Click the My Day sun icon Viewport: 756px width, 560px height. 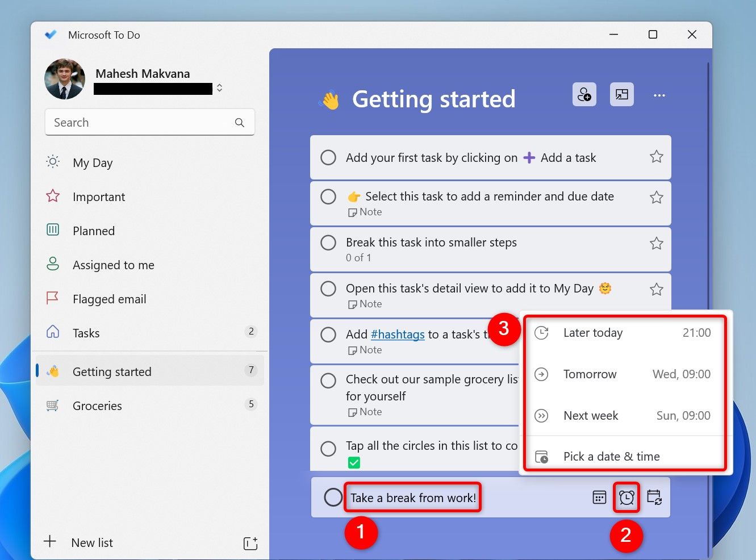click(x=53, y=162)
